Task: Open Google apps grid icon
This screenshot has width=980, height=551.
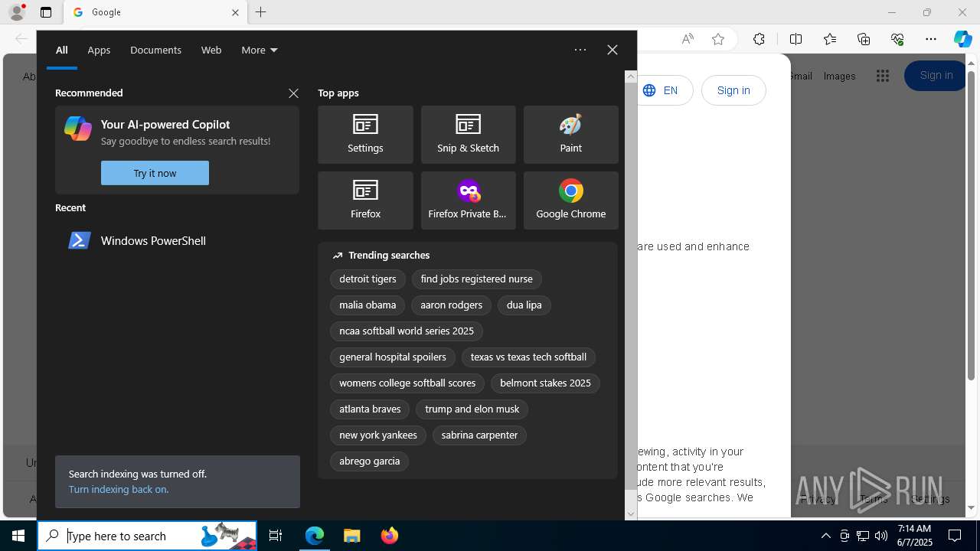Action: [x=883, y=76]
